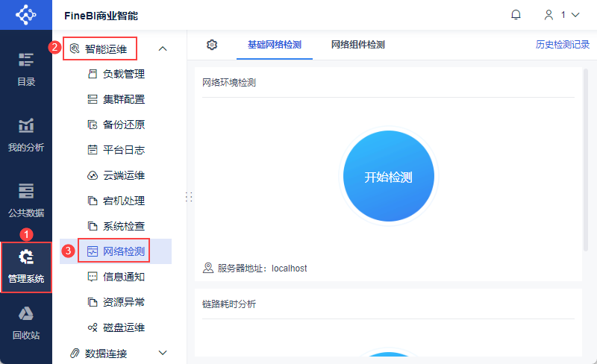Open network detection settings gear icon
597x364 pixels.
[x=212, y=45]
